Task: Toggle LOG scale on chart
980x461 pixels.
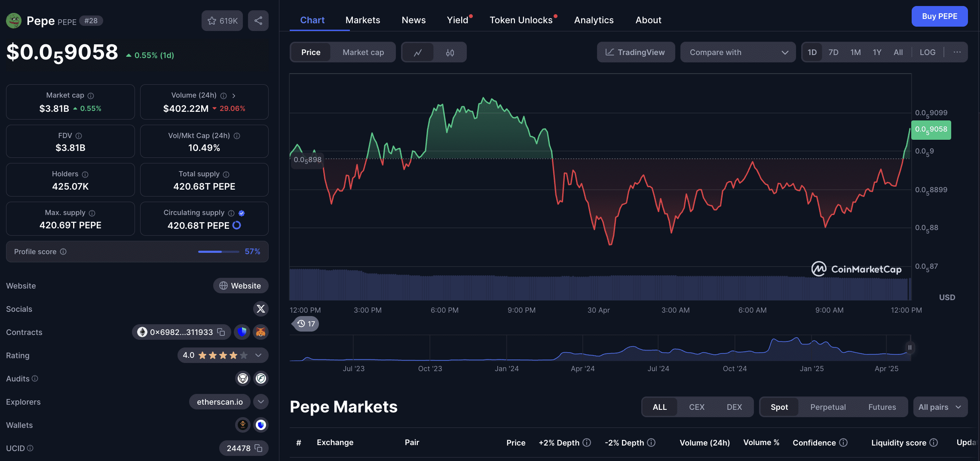Action: click(x=928, y=52)
